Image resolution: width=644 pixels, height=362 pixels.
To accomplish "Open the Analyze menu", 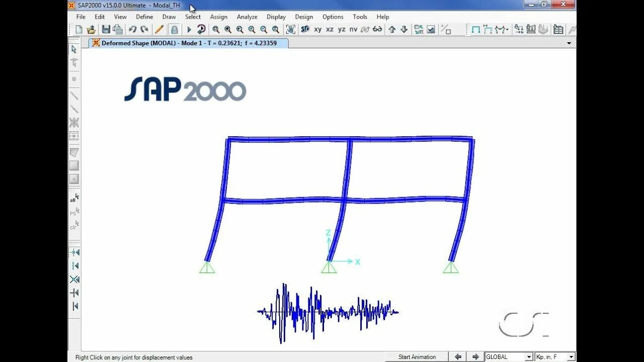I will coord(247,17).
